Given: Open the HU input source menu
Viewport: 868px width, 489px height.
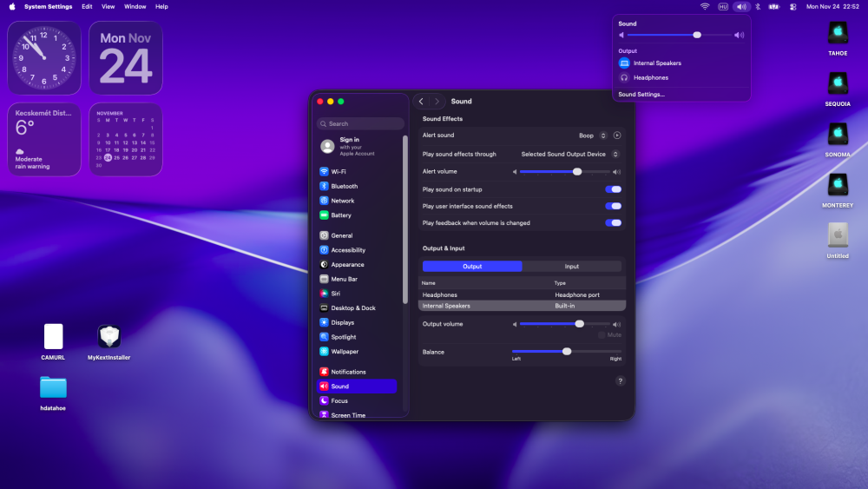Looking at the screenshot, I should 723,7.
